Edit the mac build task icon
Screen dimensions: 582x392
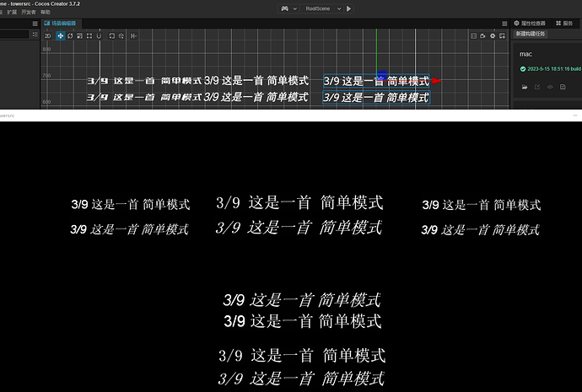tap(537, 87)
